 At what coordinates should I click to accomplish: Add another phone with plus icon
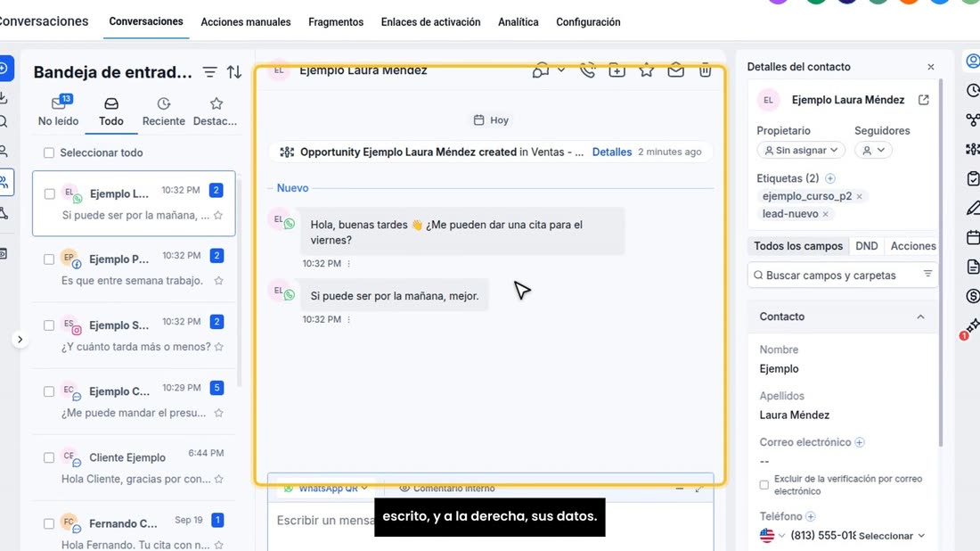[811, 516]
